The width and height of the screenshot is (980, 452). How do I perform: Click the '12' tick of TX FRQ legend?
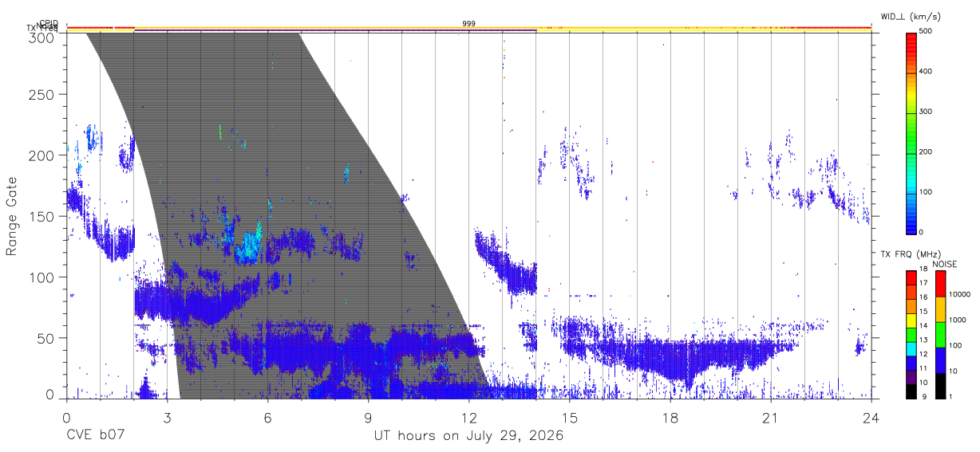click(x=923, y=354)
